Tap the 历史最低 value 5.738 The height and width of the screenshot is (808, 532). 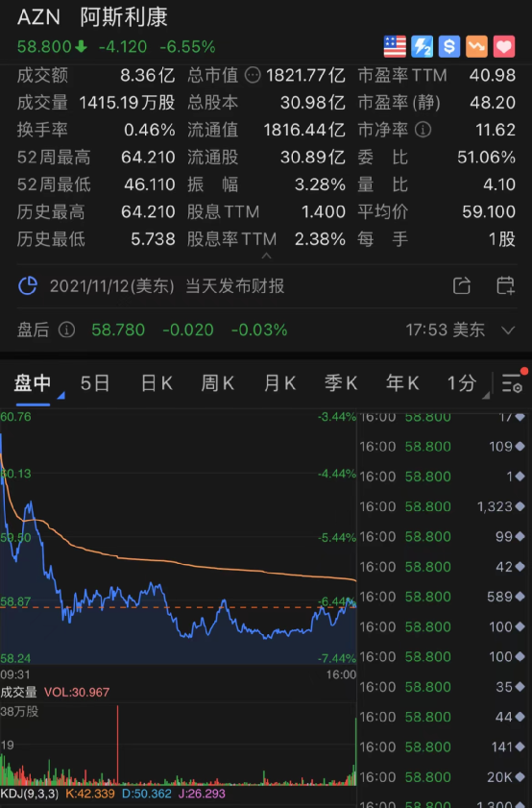153,238
